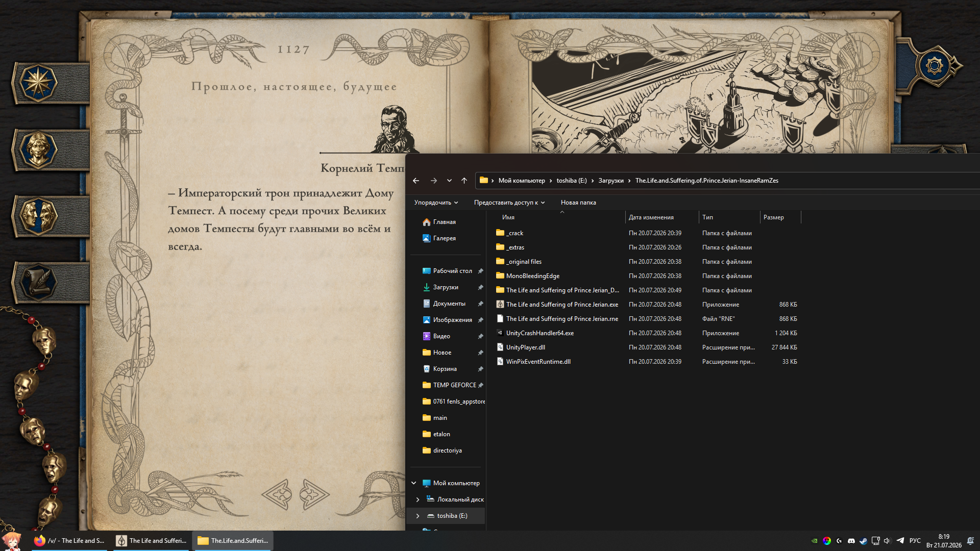Screen dimensions: 980x551
Task: Open recent locations dropdown in Explorer
Action: click(449, 181)
